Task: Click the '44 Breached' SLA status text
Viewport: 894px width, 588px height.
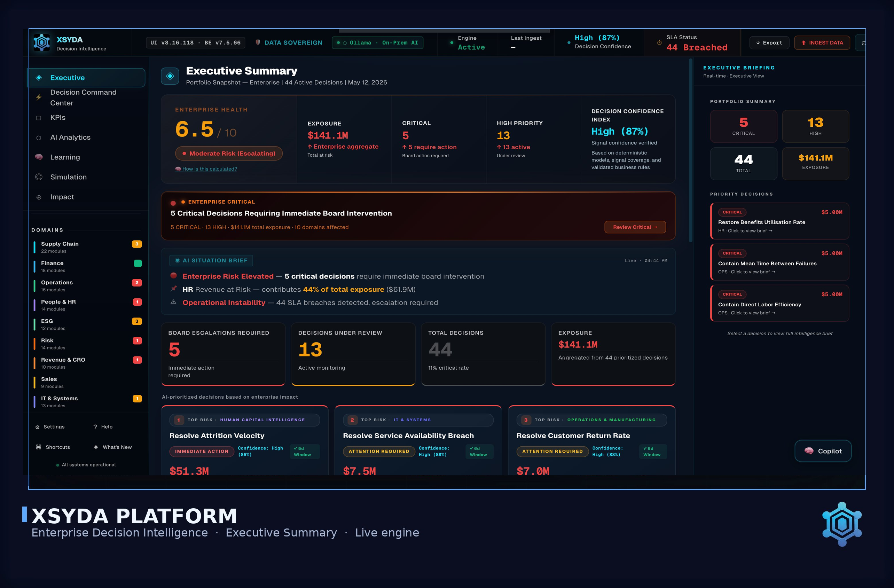Action: [x=697, y=47]
